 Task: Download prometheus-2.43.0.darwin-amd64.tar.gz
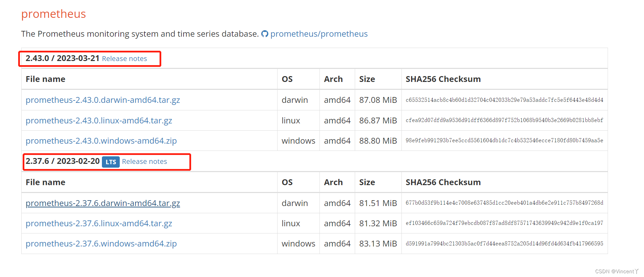(103, 100)
